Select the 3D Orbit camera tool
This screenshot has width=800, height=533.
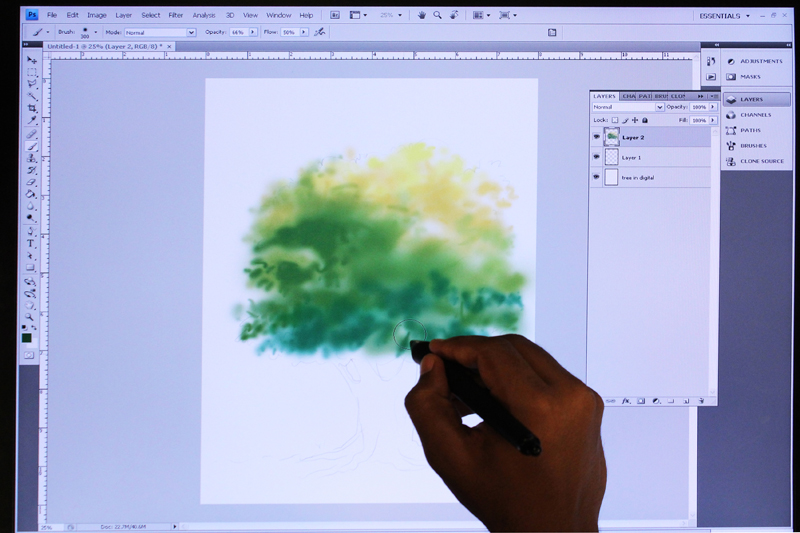tap(31, 294)
